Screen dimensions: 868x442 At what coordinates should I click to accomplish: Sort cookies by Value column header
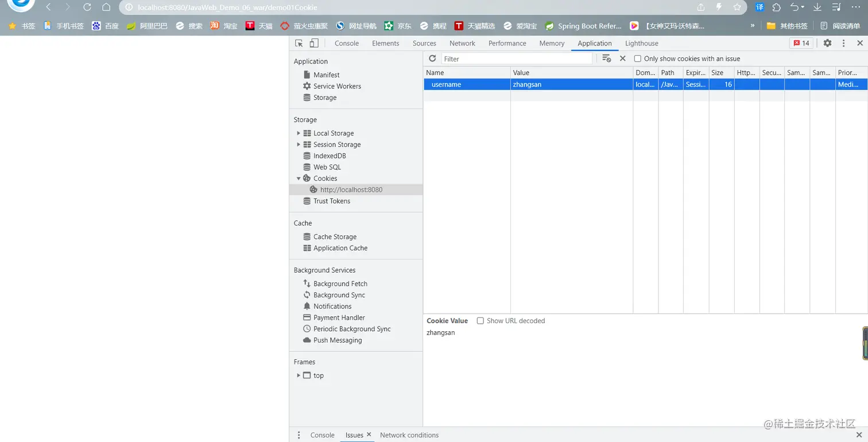click(x=572, y=73)
